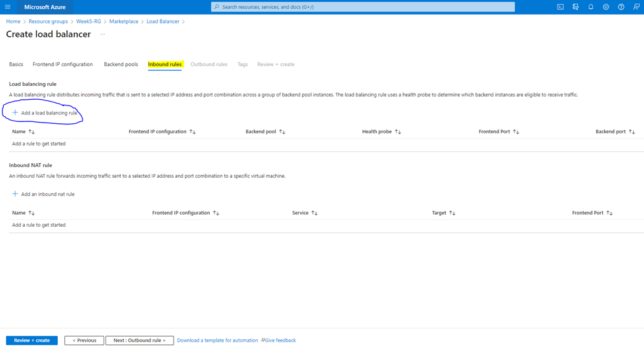
Task: Click the Review + create button
Action: (x=32, y=340)
